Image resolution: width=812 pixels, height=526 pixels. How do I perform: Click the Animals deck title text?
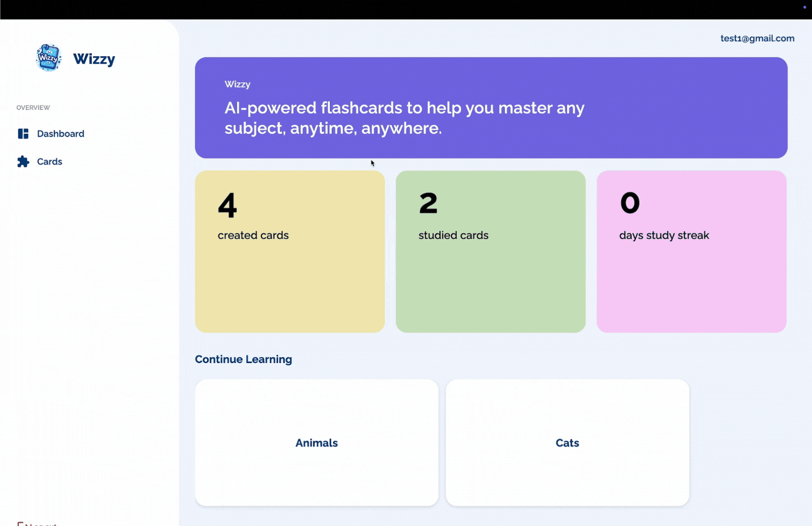316,442
